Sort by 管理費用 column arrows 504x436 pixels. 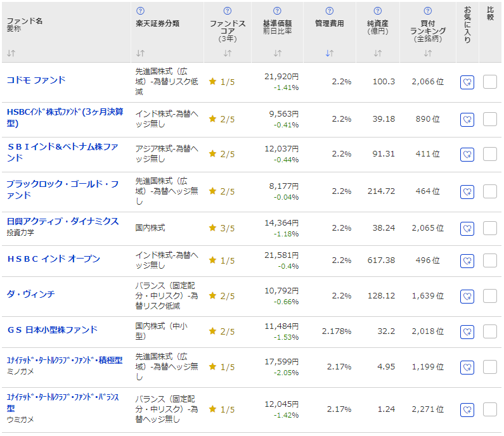330,53
